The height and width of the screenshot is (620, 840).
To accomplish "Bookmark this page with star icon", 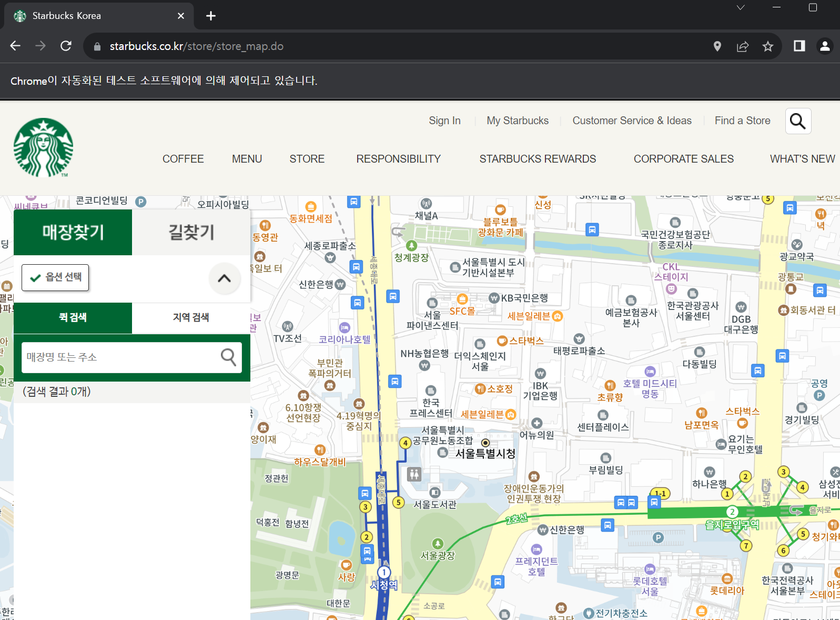I will (x=768, y=46).
